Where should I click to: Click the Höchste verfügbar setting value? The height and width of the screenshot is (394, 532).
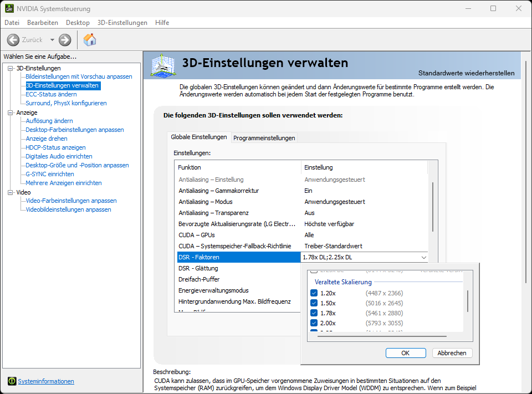click(x=329, y=224)
